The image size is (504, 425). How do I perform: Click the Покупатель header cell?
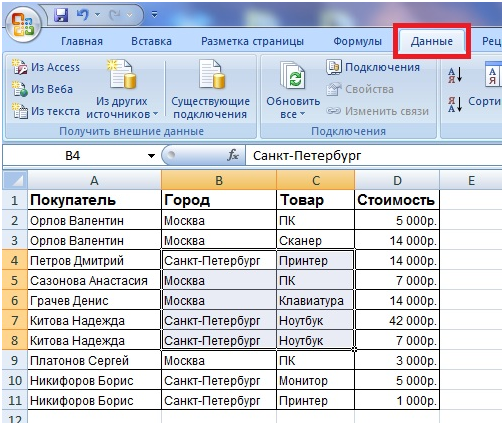tap(94, 200)
